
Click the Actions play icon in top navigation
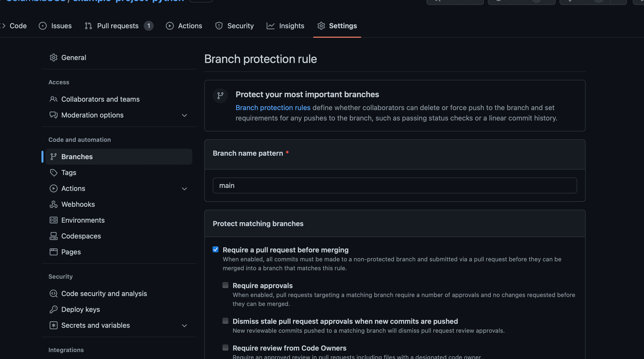170,26
